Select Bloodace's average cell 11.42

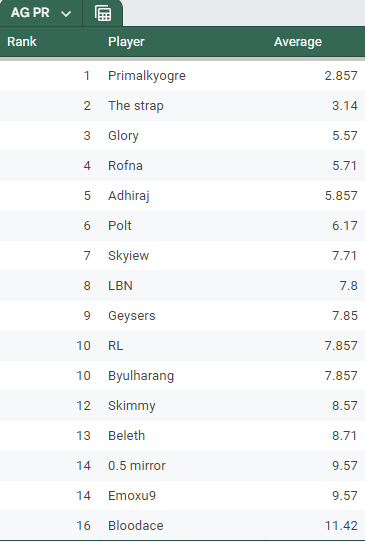click(341, 526)
